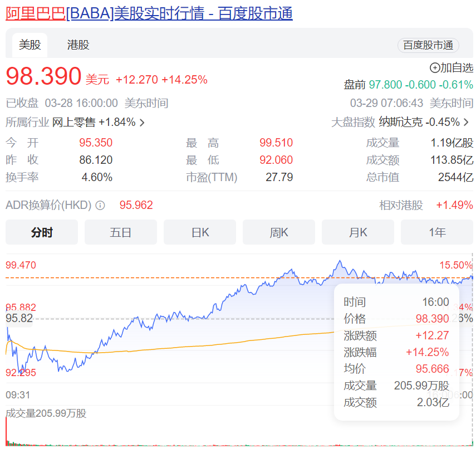The width and height of the screenshot is (476, 453).
Task: Click the 加自选 plus icon
Action: 435,68
